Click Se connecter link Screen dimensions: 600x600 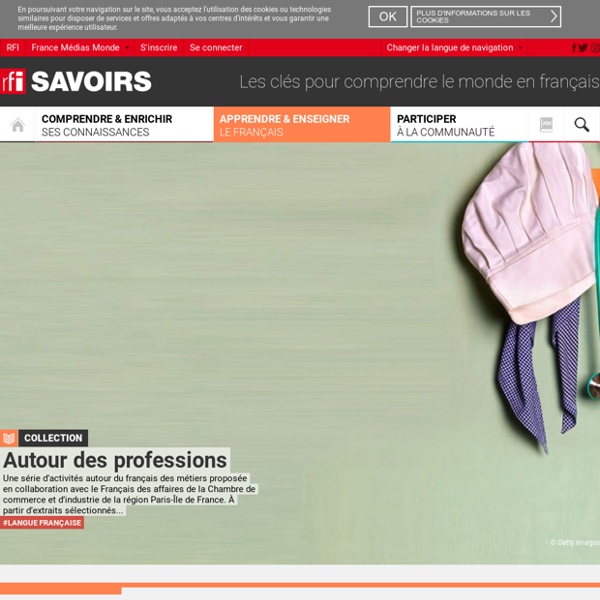[216, 48]
